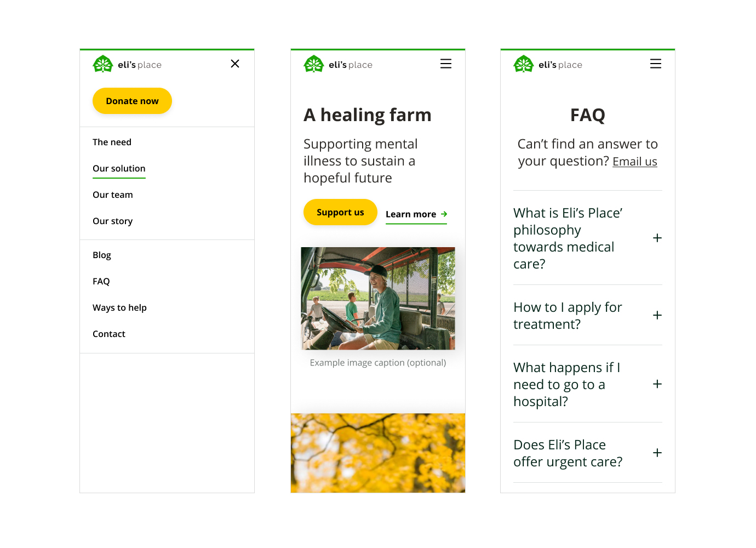
Task: Go to Ways to help menu item
Action: (x=119, y=307)
